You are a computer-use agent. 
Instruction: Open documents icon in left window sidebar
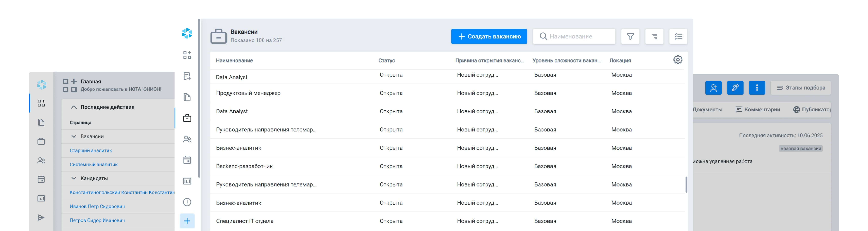coord(41,122)
